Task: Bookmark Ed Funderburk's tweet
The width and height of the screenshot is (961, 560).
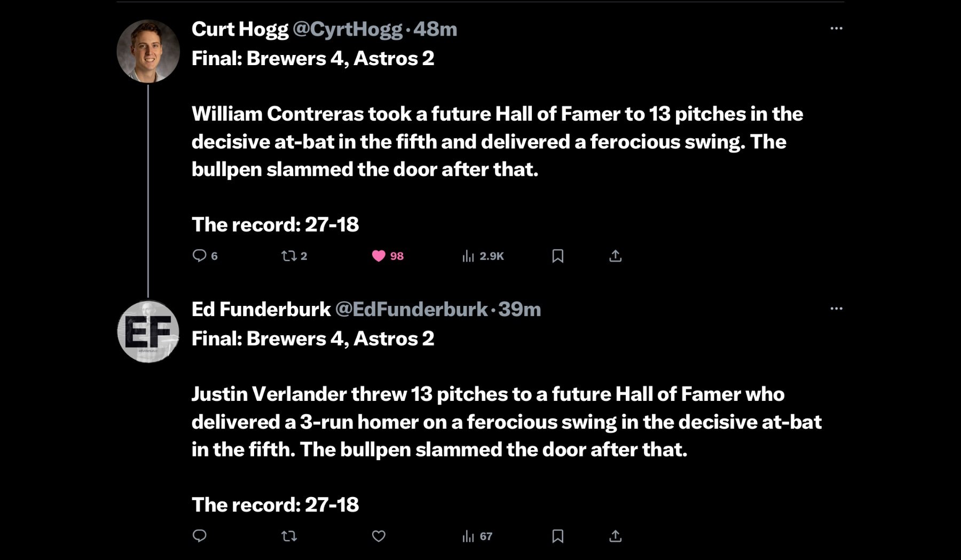Action: tap(557, 536)
